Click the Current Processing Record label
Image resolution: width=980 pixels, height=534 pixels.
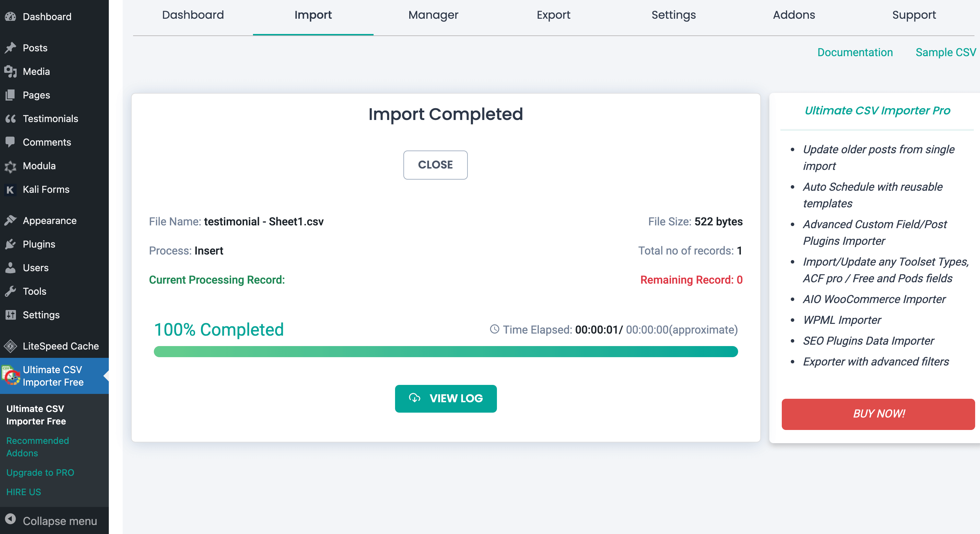pyautogui.click(x=217, y=280)
